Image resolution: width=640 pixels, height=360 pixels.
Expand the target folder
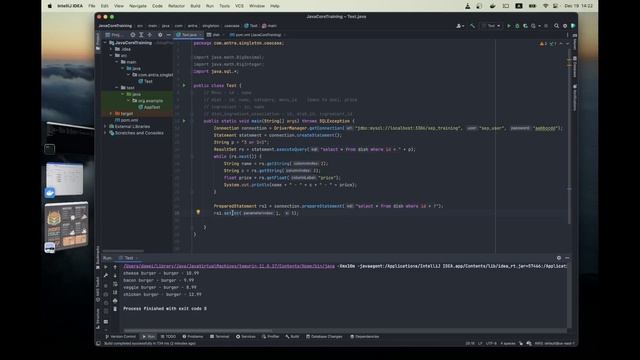[x=111, y=113]
